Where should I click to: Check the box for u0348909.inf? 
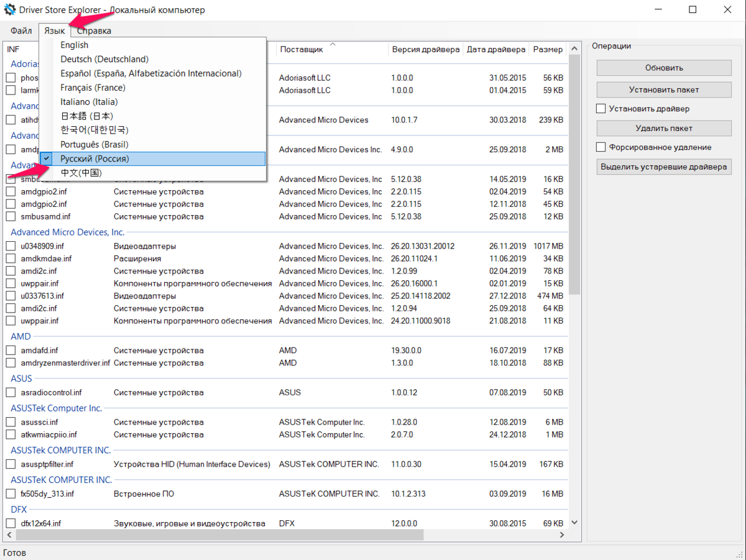point(11,246)
